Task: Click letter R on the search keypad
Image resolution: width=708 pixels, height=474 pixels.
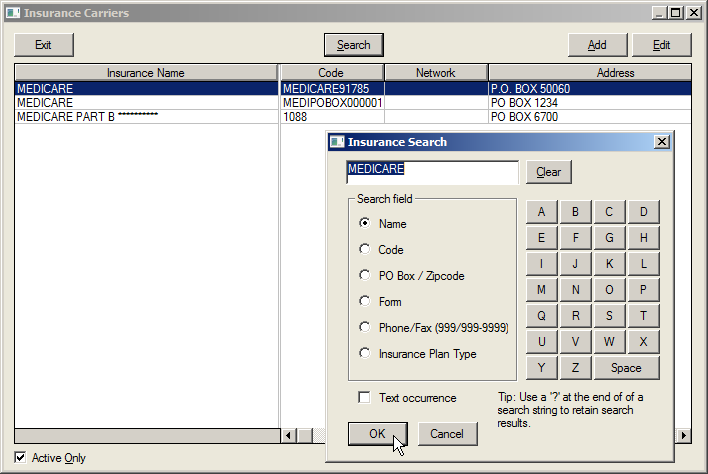Action: point(575,316)
